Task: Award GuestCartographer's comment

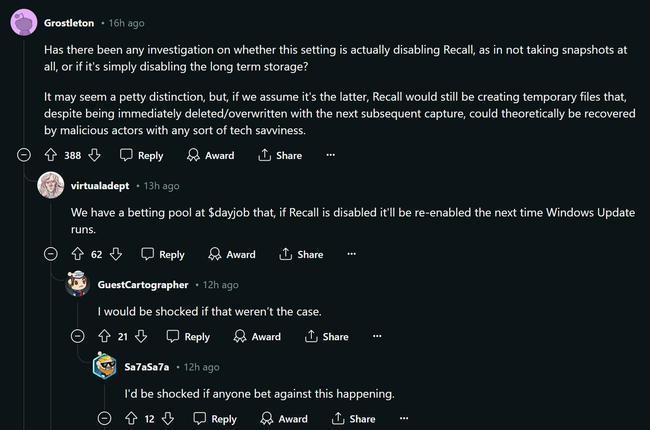Action: point(256,337)
